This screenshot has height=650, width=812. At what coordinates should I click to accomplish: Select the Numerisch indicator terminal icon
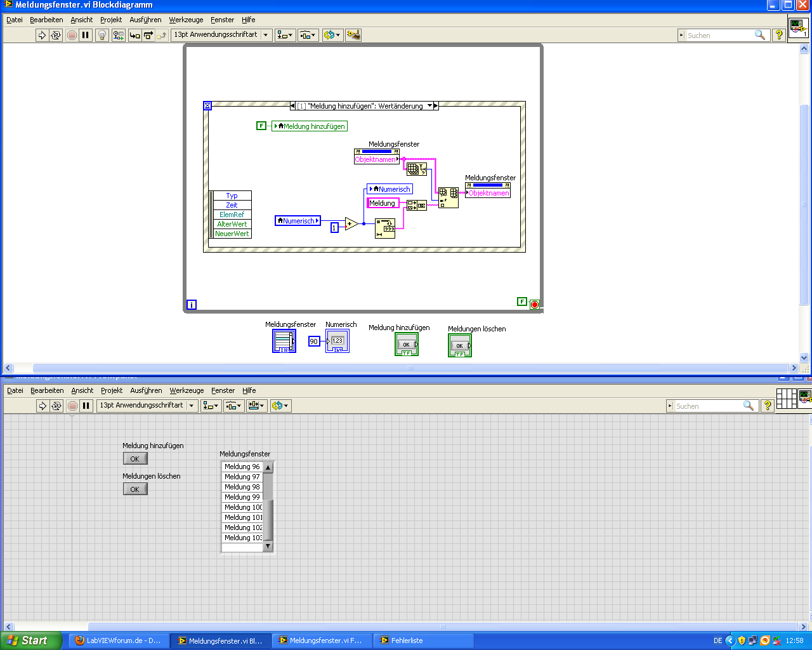click(337, 341)
